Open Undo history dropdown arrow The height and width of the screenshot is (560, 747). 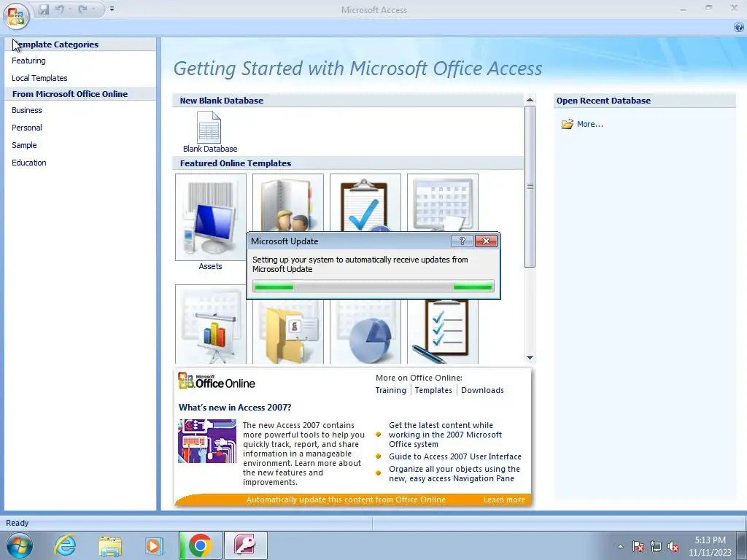point(71,9)
